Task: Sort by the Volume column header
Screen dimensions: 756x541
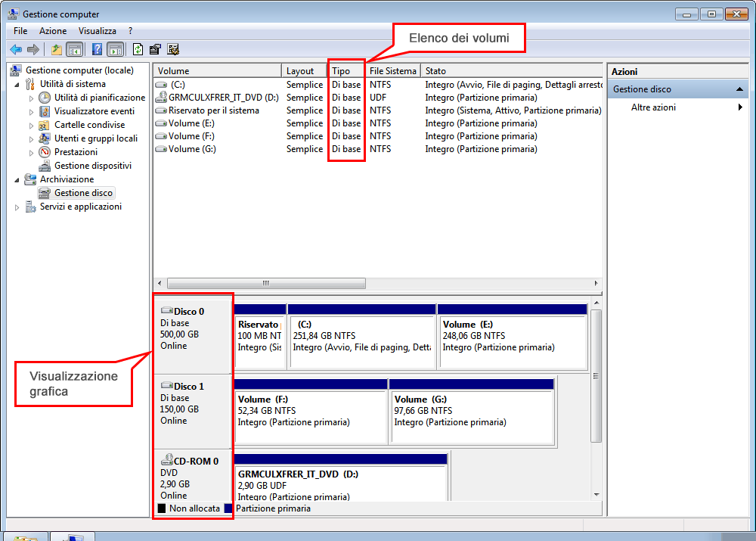Action: (218, 71)
